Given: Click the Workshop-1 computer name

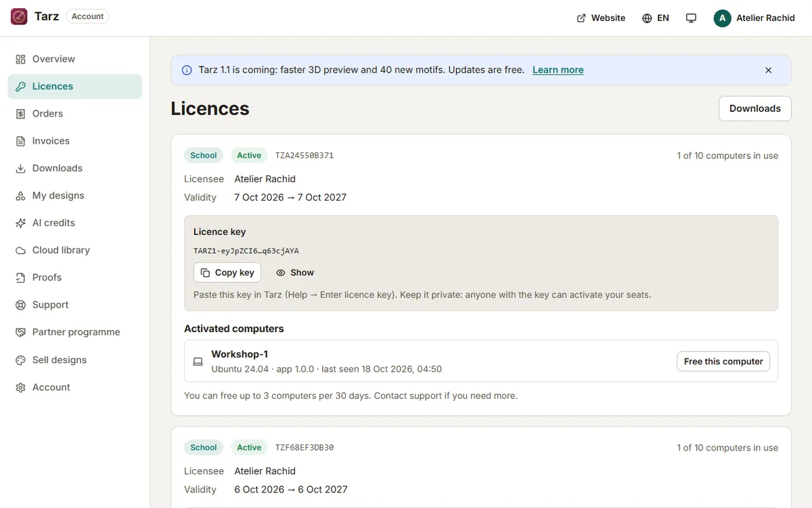Looking at the screenshot, I should point(240,354).
